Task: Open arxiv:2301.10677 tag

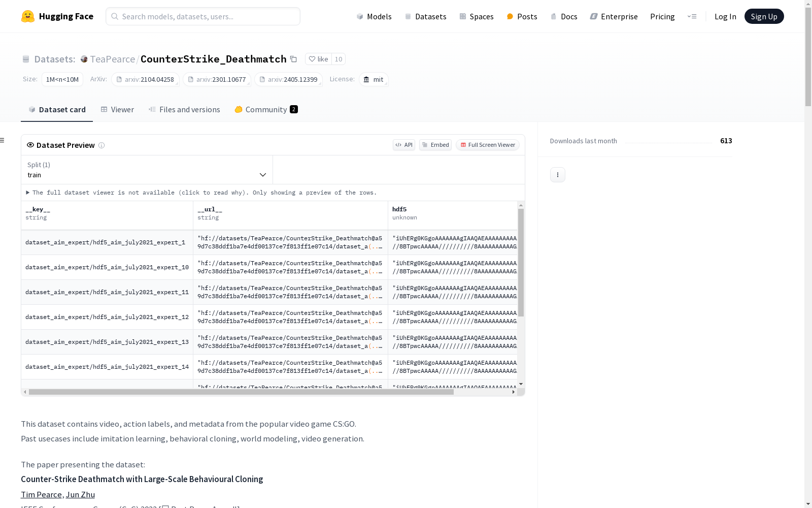Action: pyautogui.click(x=217, y=79)
